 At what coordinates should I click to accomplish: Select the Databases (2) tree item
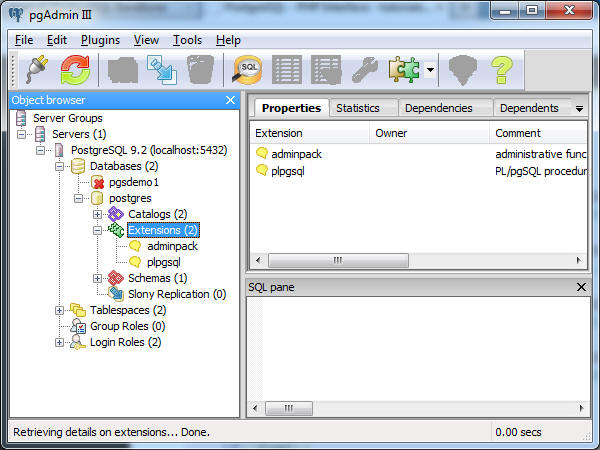(x=124, y=166)
